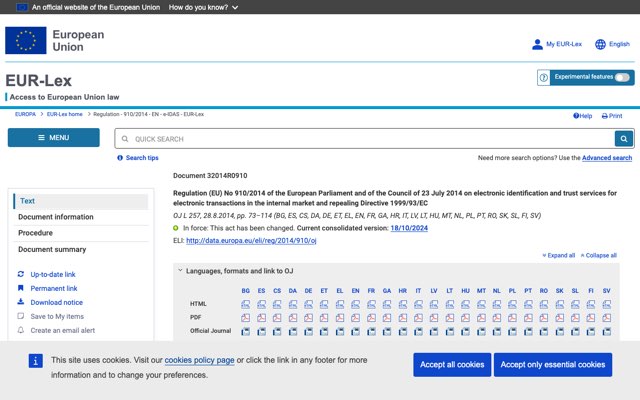Viewport: 640px width, 400px height.
Task: Open the Advanced search link
Action: (x=607, y=158)
